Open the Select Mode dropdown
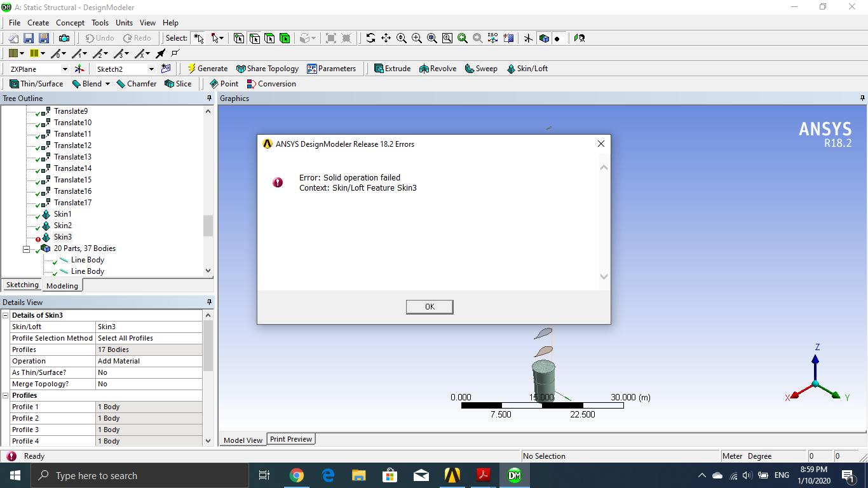The width and height of the screenshot is (868, 488). coord(221,38)
